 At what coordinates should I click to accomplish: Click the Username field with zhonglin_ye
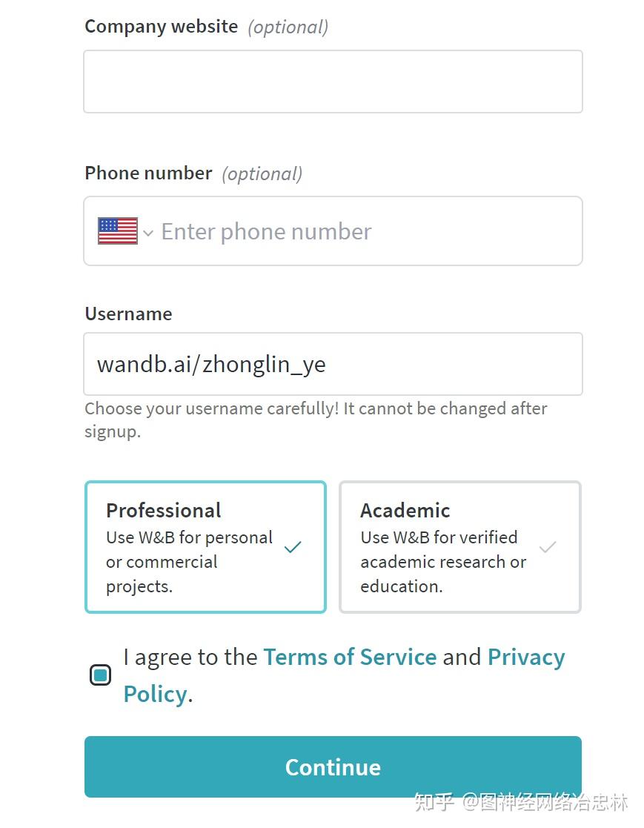point(333,364)
